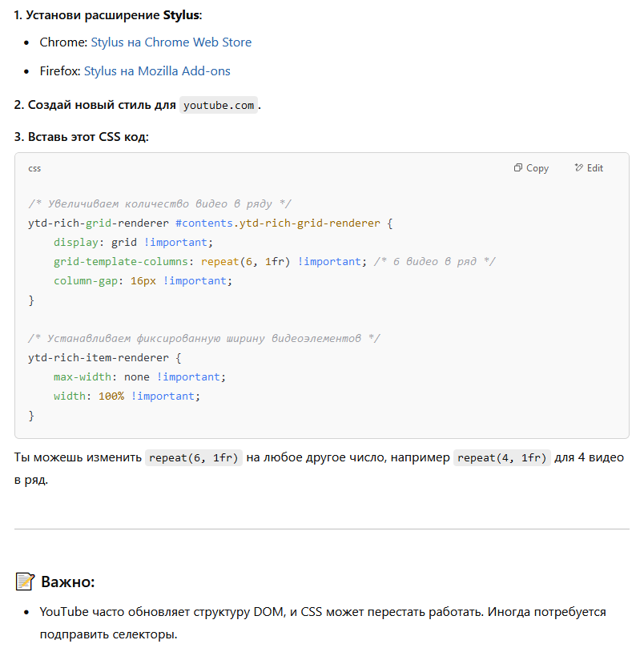Click the max-width: none declaration
This screenshot has height=648, width=644.
click(139, 377)
